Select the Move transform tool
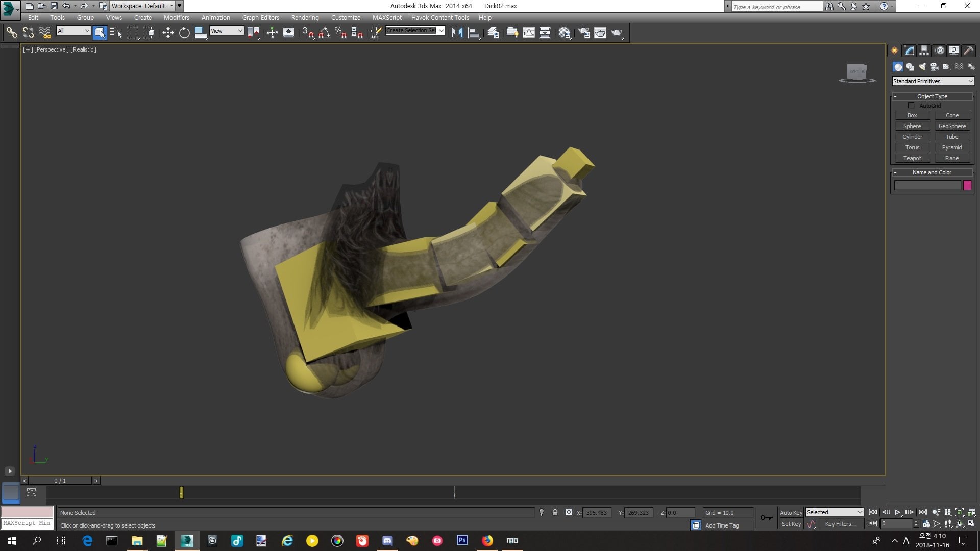Screen dimensions: 980x551 168,33
